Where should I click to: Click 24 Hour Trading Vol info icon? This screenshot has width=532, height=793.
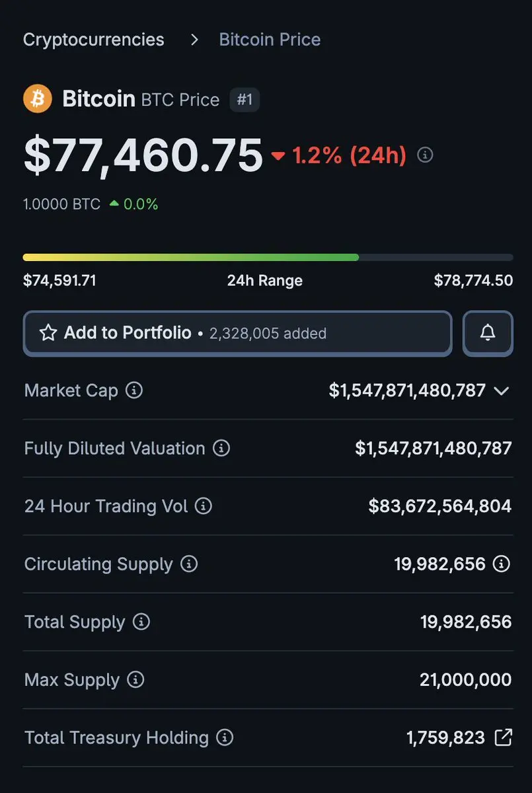(204, 507)
